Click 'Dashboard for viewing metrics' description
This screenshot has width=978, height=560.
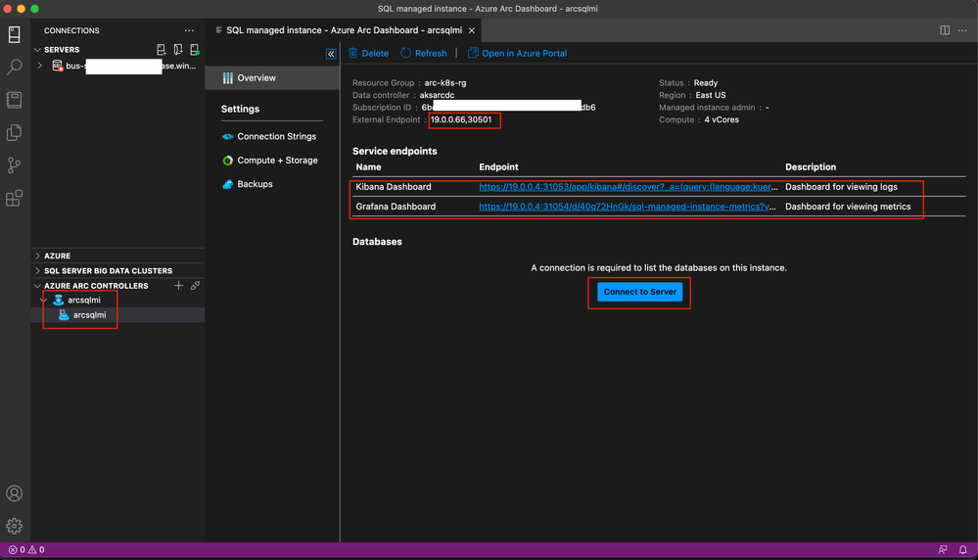pyautogui.click(x=848, y=207)
